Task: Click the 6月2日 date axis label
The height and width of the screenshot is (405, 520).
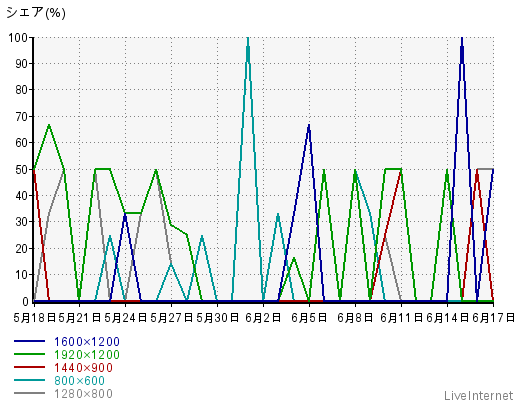Action: (x=263, y=318)
